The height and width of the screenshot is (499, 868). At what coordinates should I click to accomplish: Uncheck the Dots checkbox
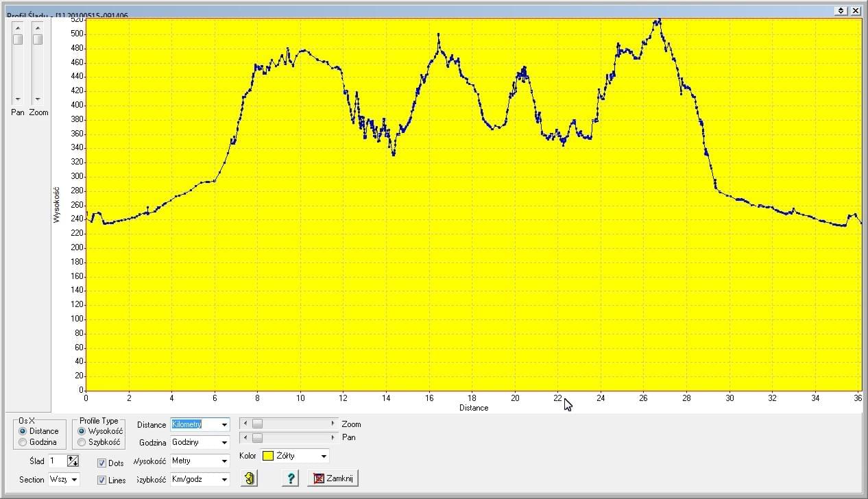click(x=101, y=463)
